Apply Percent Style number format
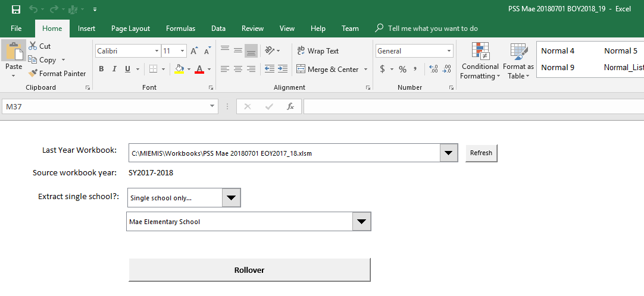644x296 pixels. pos(402,70)
